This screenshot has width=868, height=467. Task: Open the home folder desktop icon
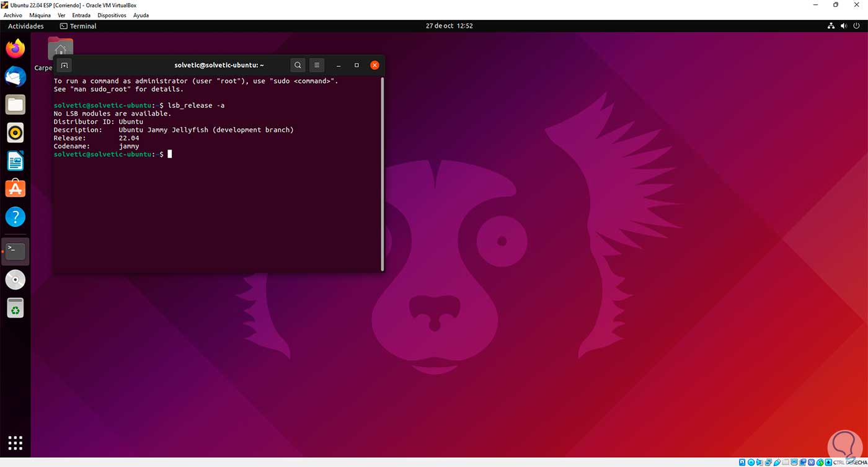(x=60, y=50)
